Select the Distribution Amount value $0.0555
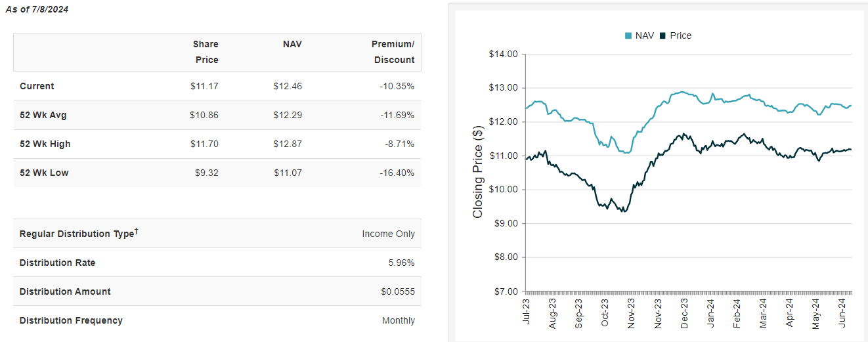The width and height of the screenshot is (868, 342). click(x=398, y=291)
